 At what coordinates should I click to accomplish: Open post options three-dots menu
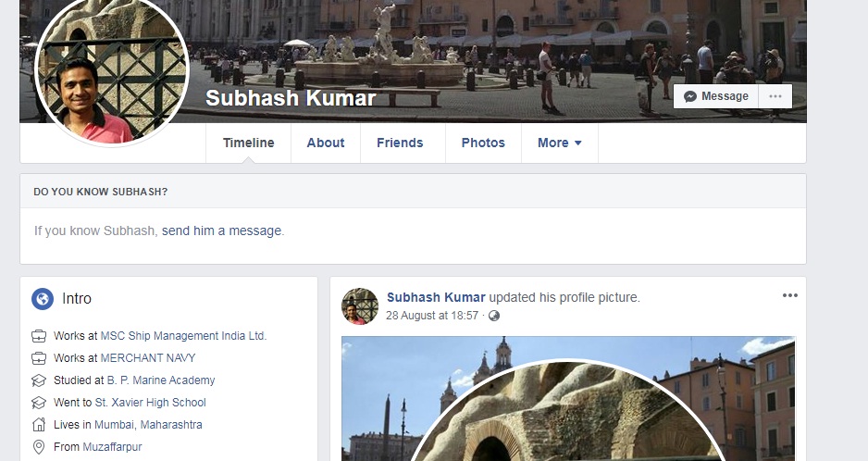[x=790, y=295]
